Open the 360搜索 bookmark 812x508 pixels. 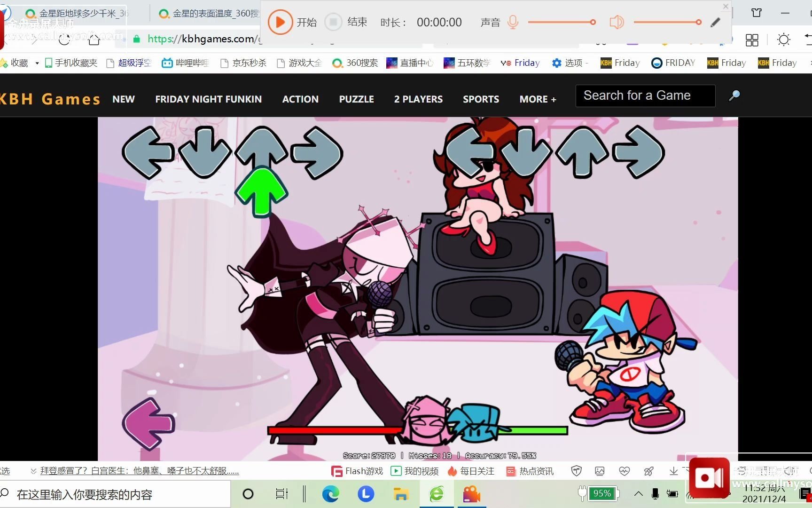[355, 63]
